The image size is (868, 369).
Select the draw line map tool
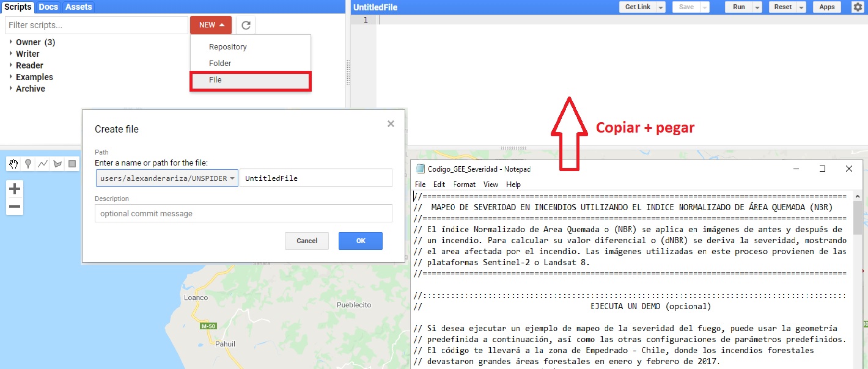pyautogui.click(x=43, y=164)
